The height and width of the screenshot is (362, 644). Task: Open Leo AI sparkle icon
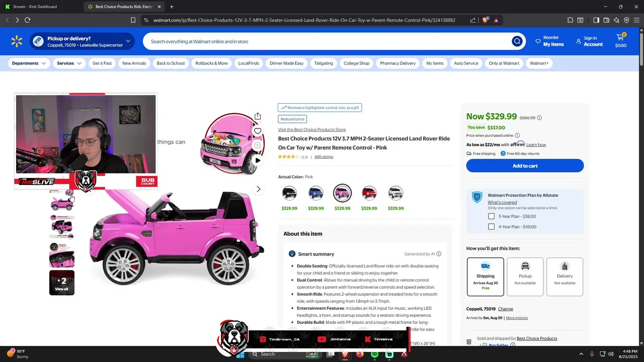(616, 20)
